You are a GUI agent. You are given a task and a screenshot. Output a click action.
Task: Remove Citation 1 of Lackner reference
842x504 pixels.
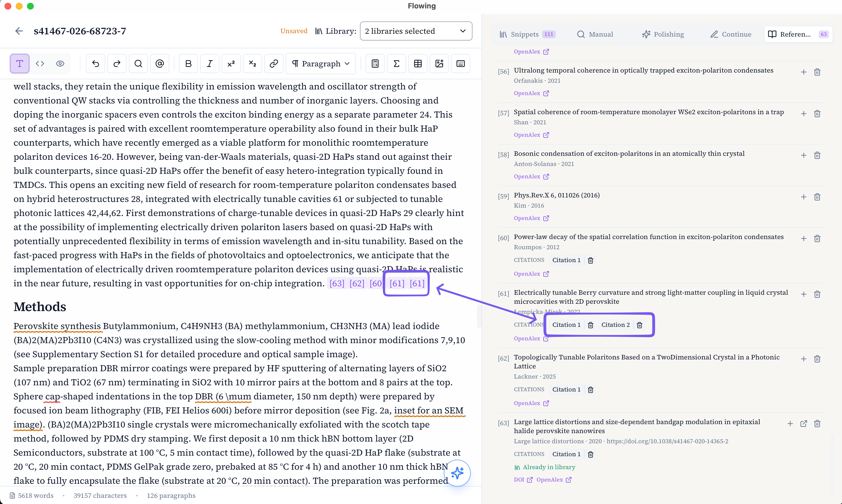pyautogui.click(x=591, y=390)
